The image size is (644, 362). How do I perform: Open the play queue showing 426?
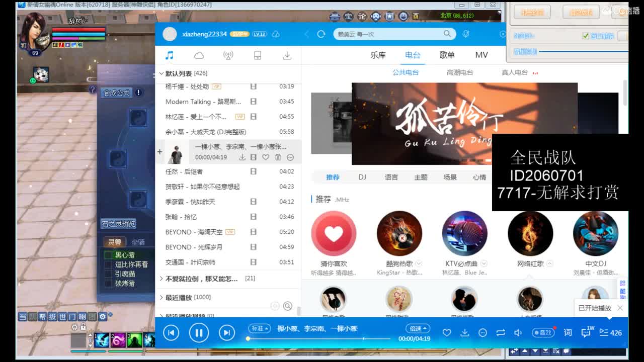[611, 333]
